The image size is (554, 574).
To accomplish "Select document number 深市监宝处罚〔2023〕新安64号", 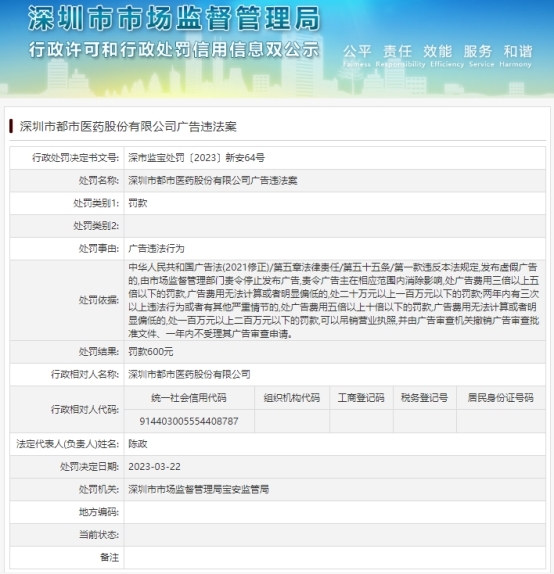I will click(196, 158).
